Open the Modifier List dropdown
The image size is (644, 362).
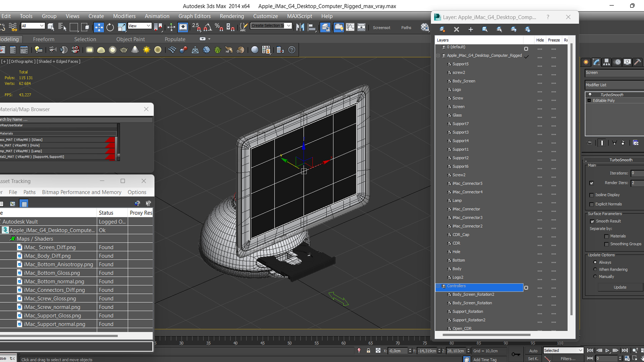[614, 85]
